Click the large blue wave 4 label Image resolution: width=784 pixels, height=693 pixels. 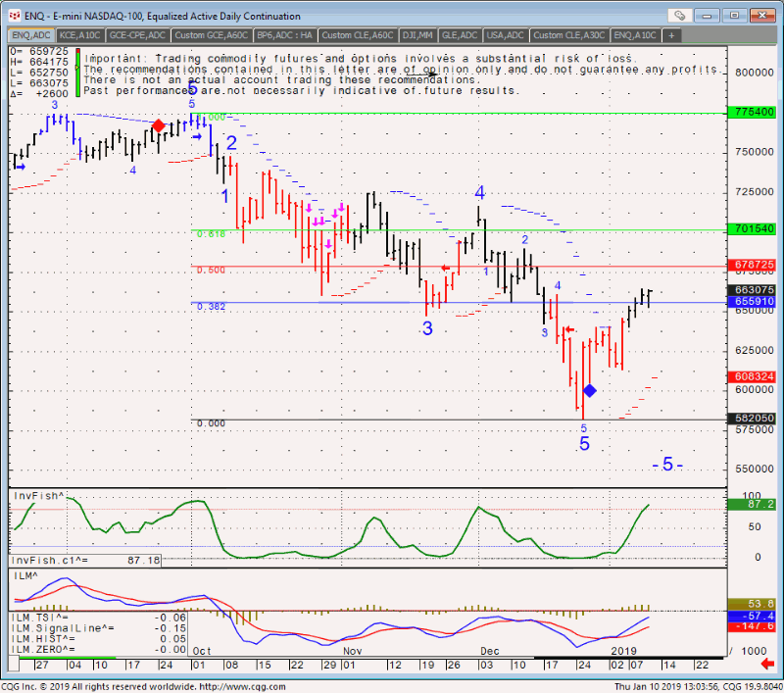480,192
